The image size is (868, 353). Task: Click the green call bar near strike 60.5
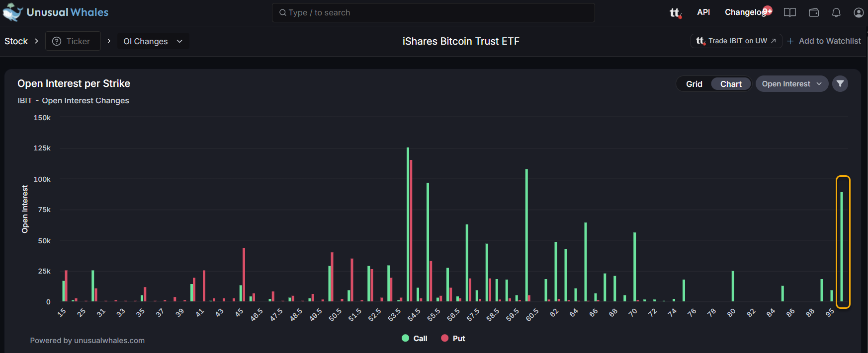pyautogui.click(x=526, y=235)
